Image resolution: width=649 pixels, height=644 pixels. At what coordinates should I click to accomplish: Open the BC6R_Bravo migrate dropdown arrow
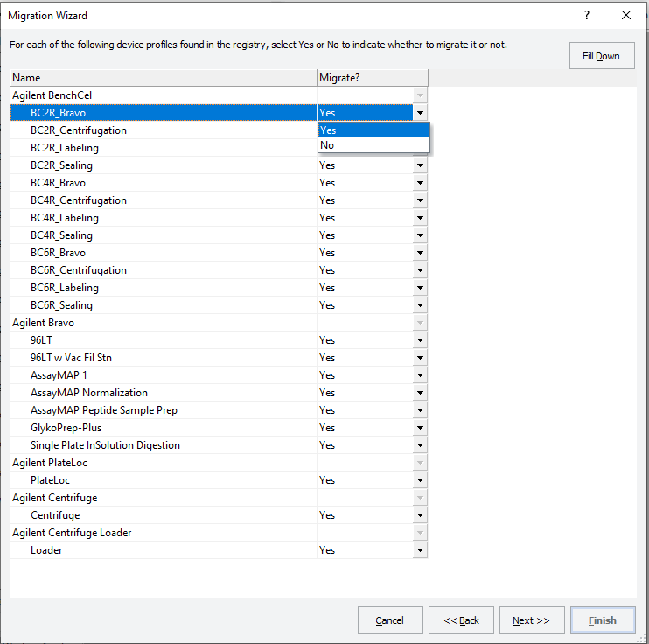420,253
